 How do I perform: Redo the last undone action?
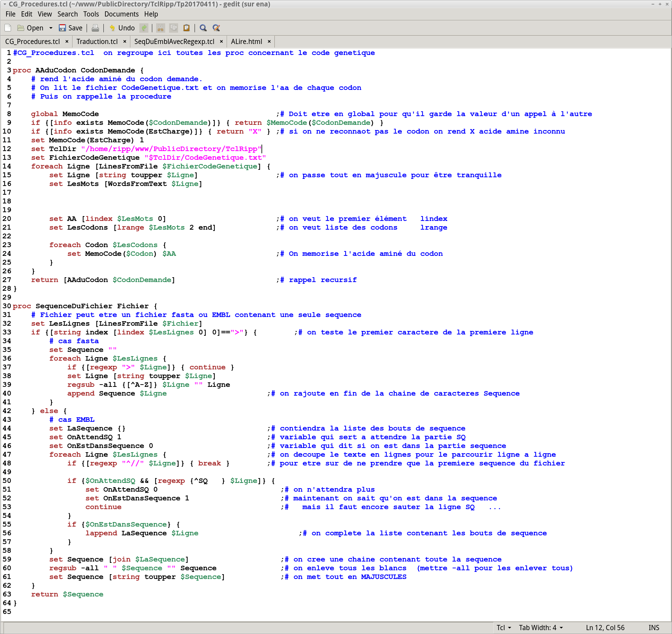pos(144,28)
